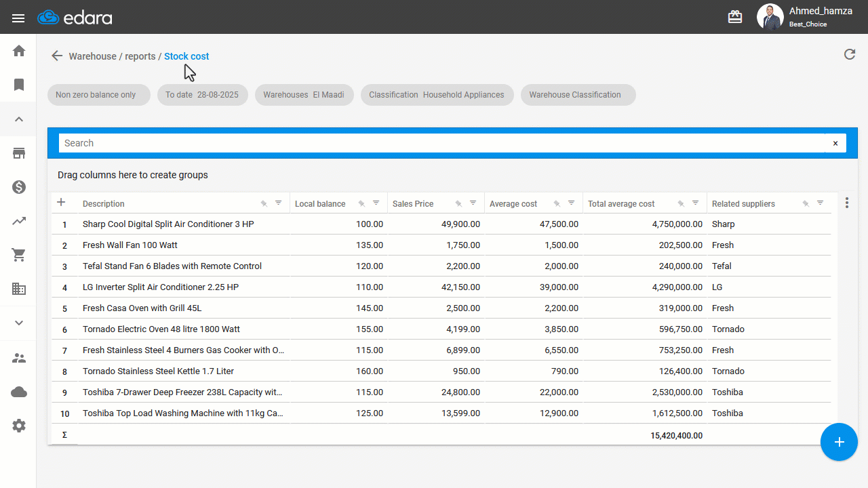Open the Warehouses El Maadi filter
The image size is (868, 488).
[304, 95]
